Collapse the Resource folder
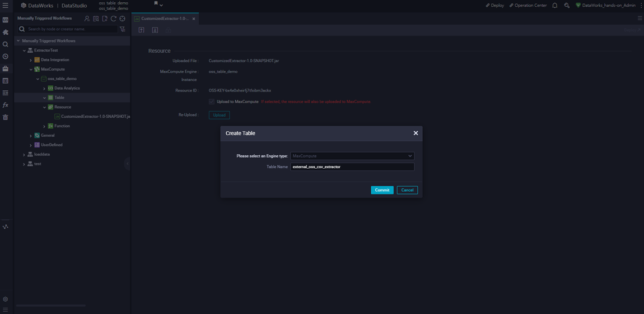The image size is (644, 314). 44,107
